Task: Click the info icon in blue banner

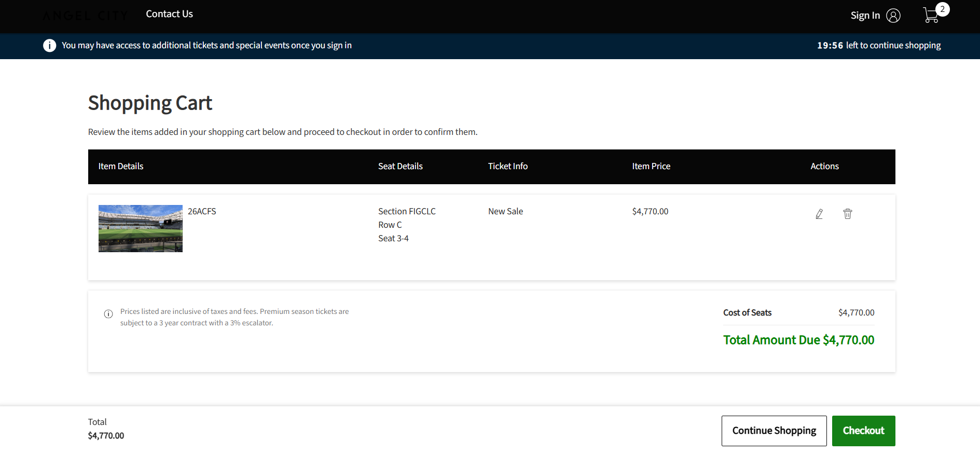Action: pyautogui.click(x=49, y=46)
